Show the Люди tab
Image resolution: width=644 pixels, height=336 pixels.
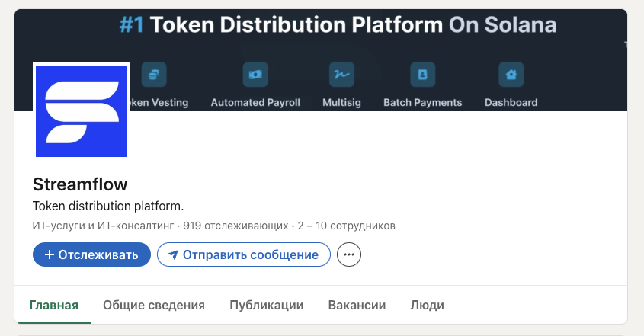428,306
